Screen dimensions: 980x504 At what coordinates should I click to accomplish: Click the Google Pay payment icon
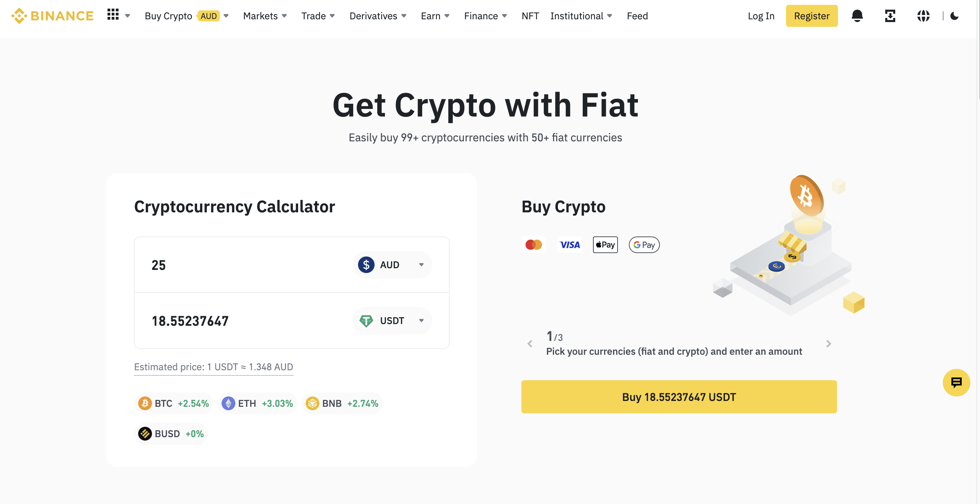pyautogui.click(x=643, y=245)
